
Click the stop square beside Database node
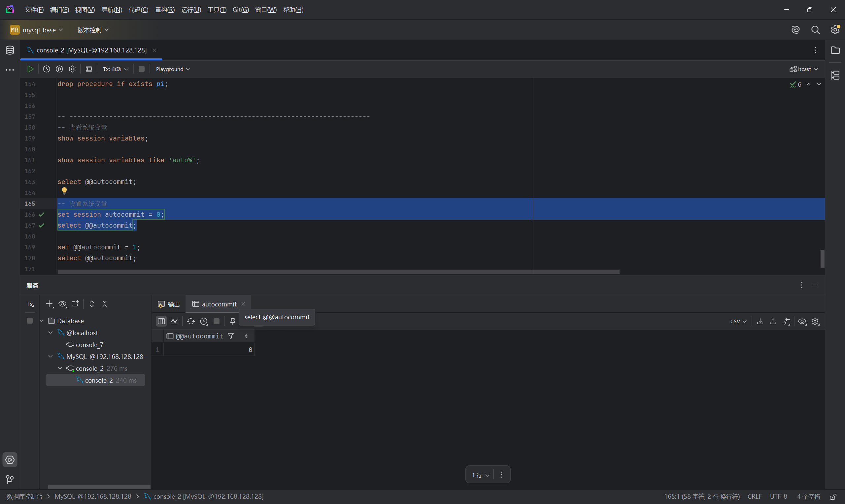pyautogui.click(x=30, y=321)
